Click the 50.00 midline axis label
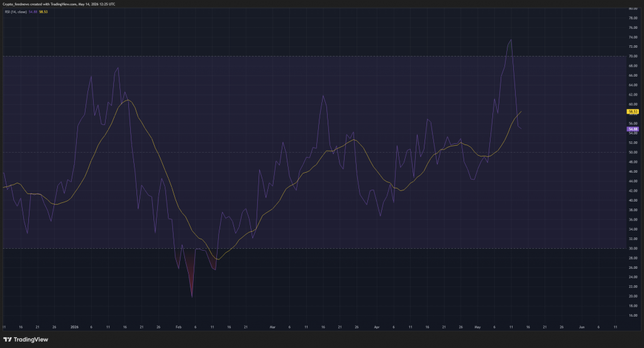Image resolution: width=644 pixels, height=348 pixels. pyautogui.click(x=633, y=152)
